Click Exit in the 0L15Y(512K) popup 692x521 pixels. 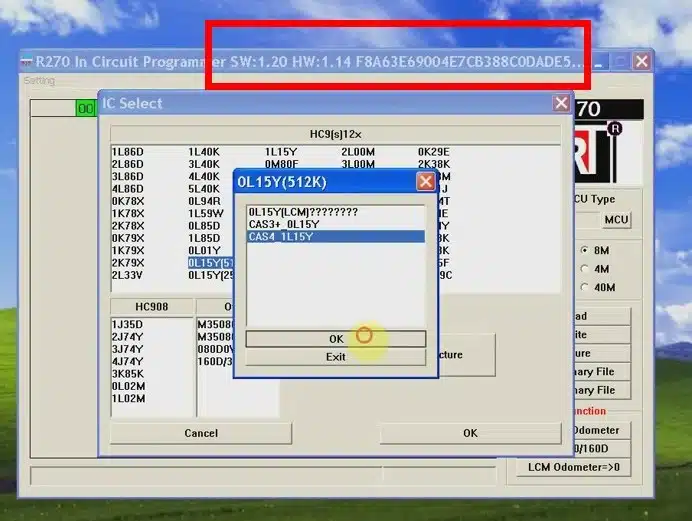click(335, 357)
